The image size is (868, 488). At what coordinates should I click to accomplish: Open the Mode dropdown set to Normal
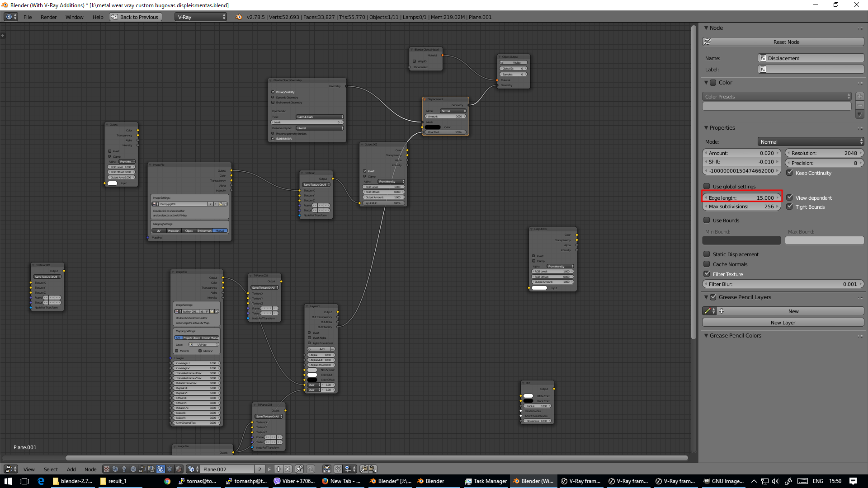click(811, 141)
